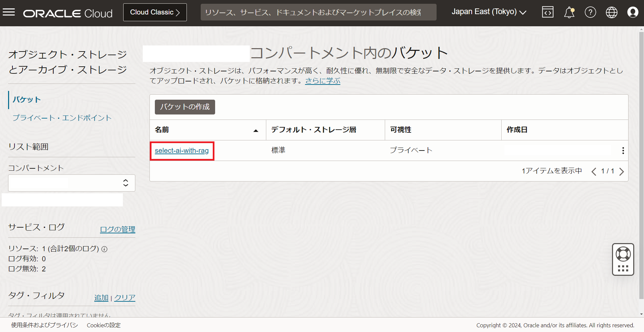Go to next page of buckets
The width and height of the screenshot is (644, 332).
point(621,172)
